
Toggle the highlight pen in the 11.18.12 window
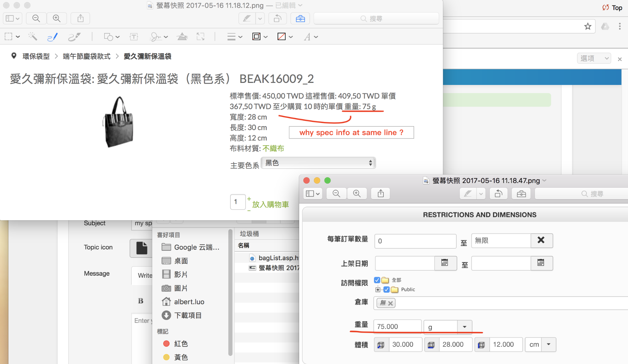[247, 18]
